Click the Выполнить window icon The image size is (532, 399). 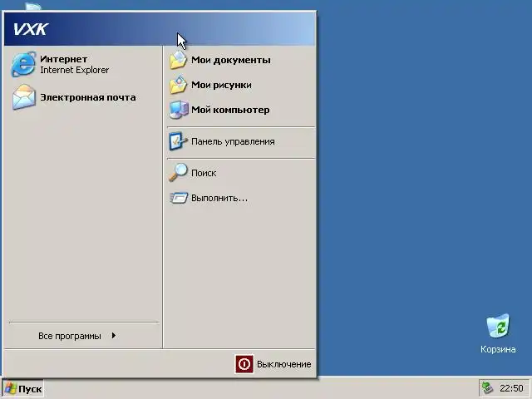point(179,198)
